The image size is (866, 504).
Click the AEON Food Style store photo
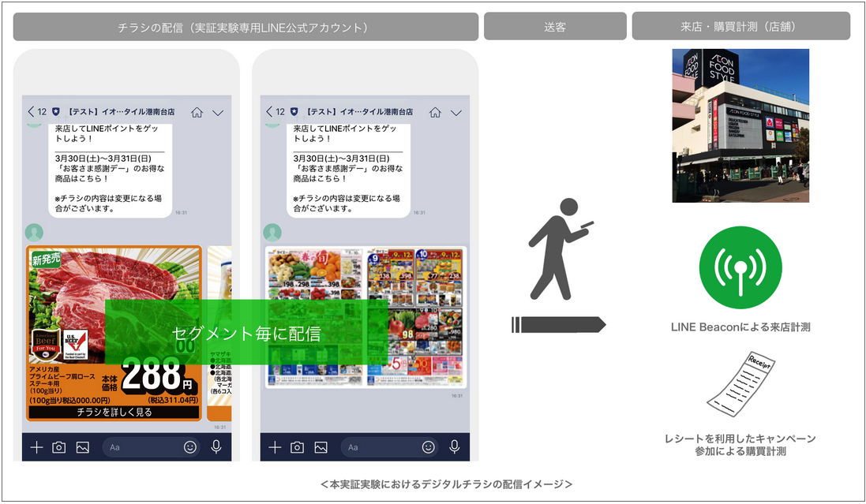coord(740,125)
